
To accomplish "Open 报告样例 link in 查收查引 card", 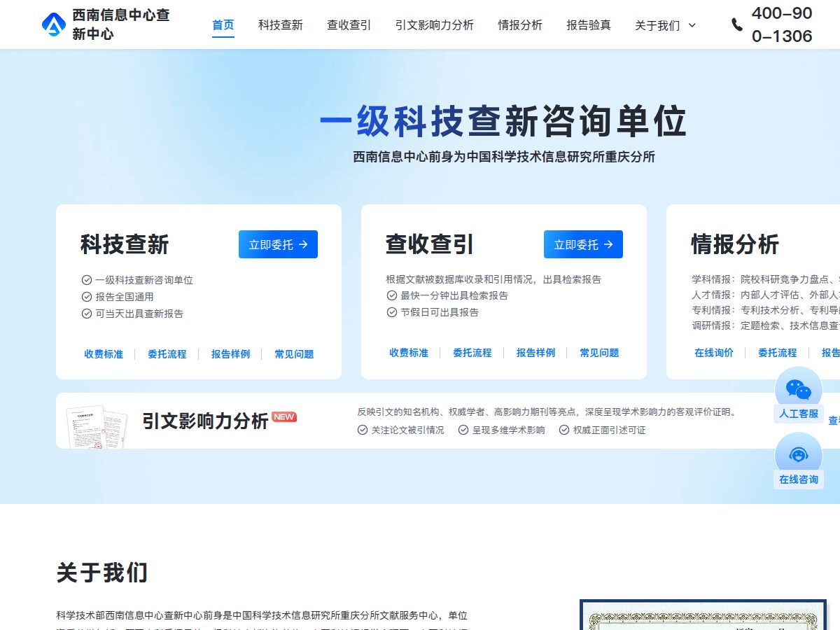I will point(535,353).
